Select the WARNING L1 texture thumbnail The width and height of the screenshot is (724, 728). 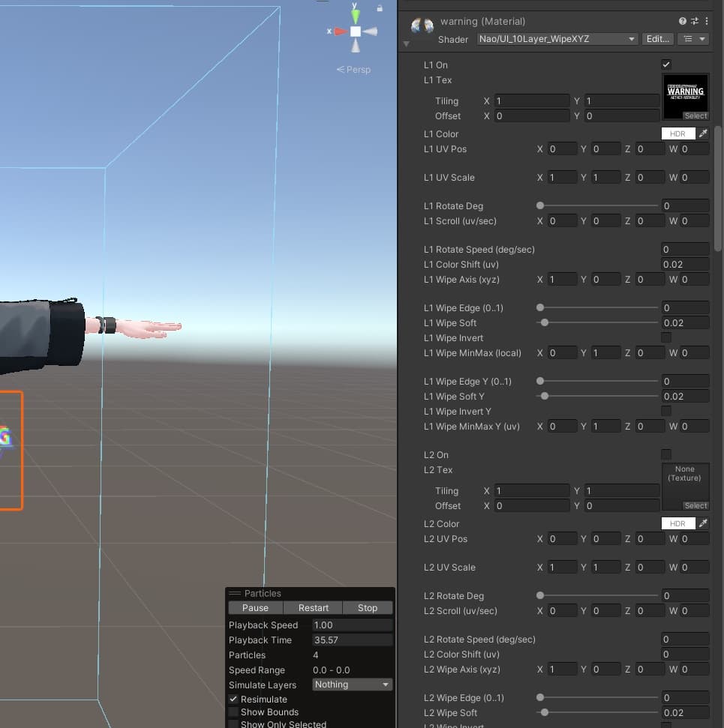click(686, 97)
